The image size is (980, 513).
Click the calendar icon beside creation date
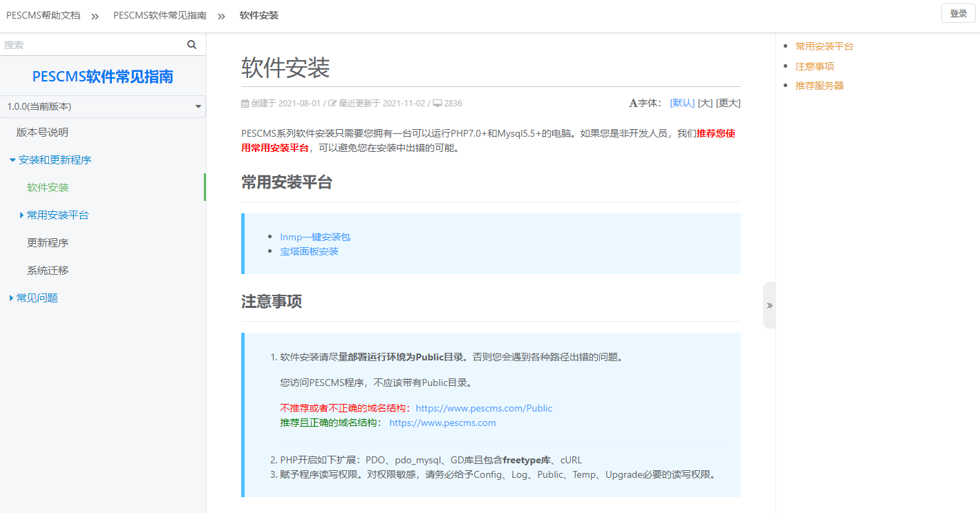tap(245, 104)
